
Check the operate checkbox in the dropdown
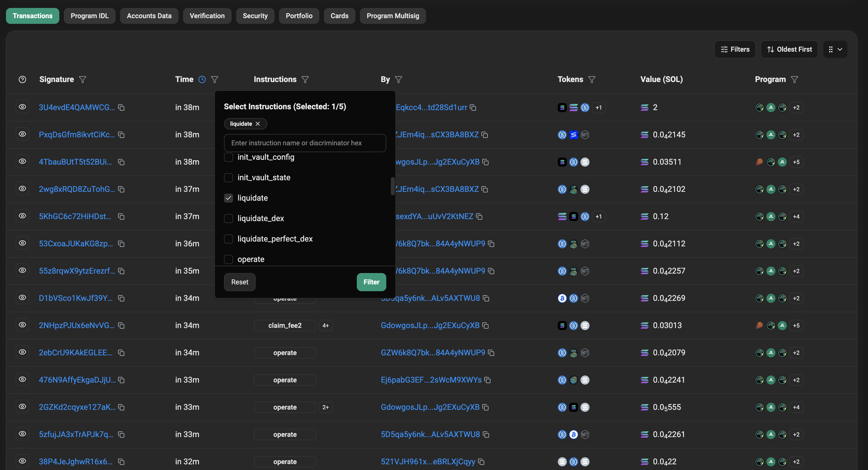[x=228, y=259]
